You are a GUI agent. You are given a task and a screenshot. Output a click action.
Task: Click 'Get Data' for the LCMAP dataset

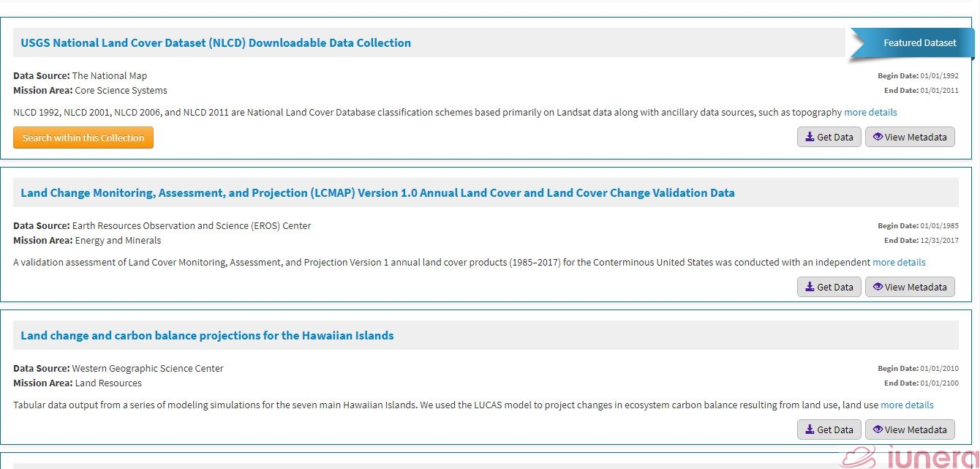[x=829, y=287]
